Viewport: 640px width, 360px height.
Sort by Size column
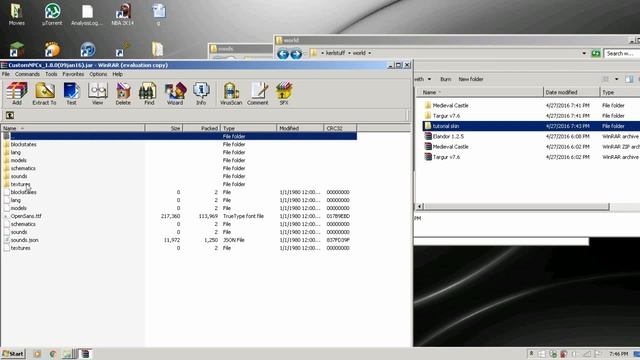(x=164, y=128)
